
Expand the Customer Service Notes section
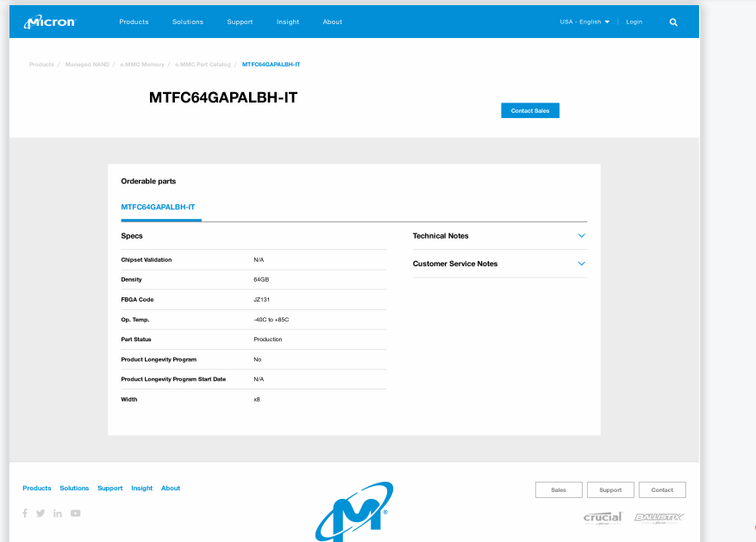(500, 264)
